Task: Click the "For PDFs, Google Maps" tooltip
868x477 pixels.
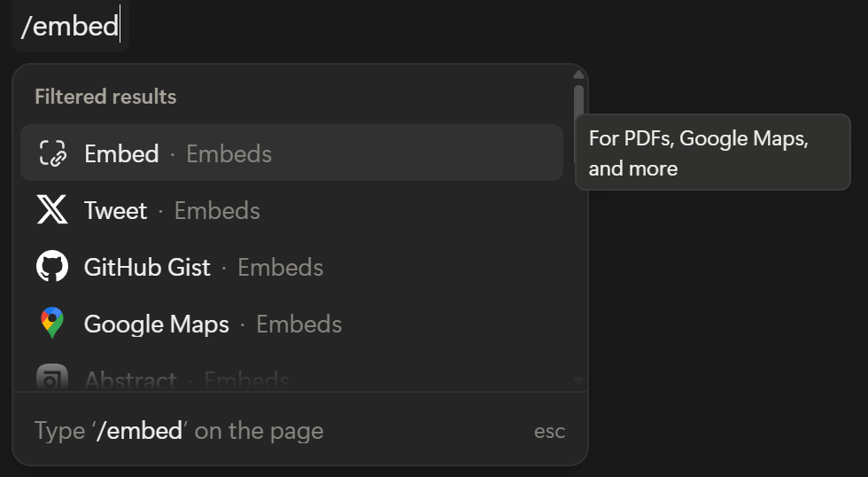Action: pyautogui.click(x=712, y=152)
